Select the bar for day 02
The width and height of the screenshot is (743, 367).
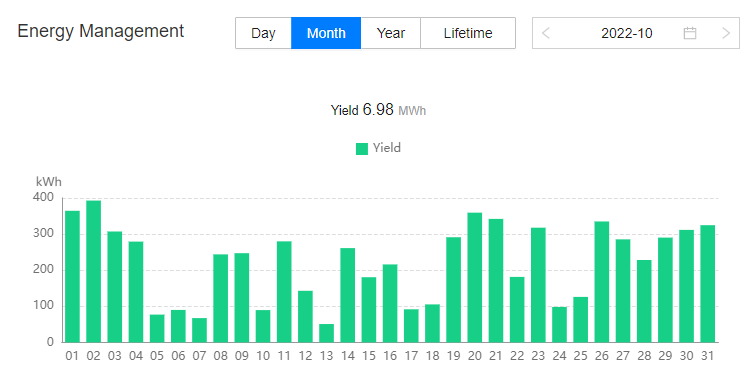coord(93,271)
